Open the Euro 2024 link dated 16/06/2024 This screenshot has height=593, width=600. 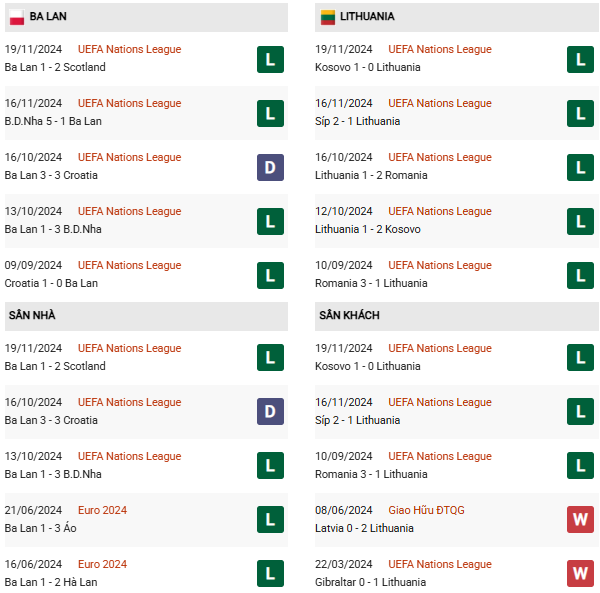pos(102,564)
